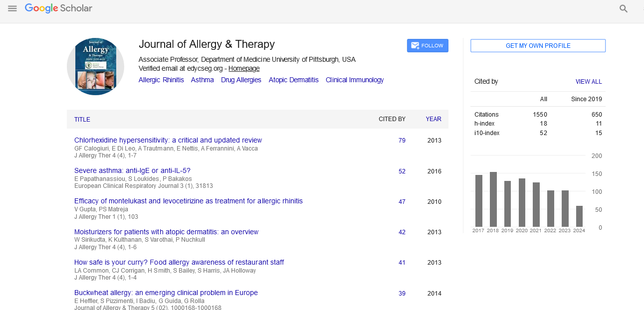
Task: Sort by the TITLE column header
Action: (82, 120)
